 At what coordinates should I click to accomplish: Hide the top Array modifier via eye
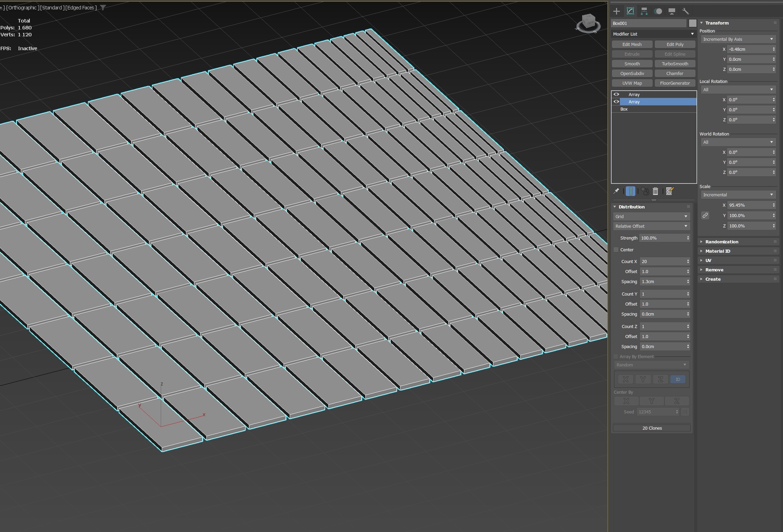pos(616,94)
